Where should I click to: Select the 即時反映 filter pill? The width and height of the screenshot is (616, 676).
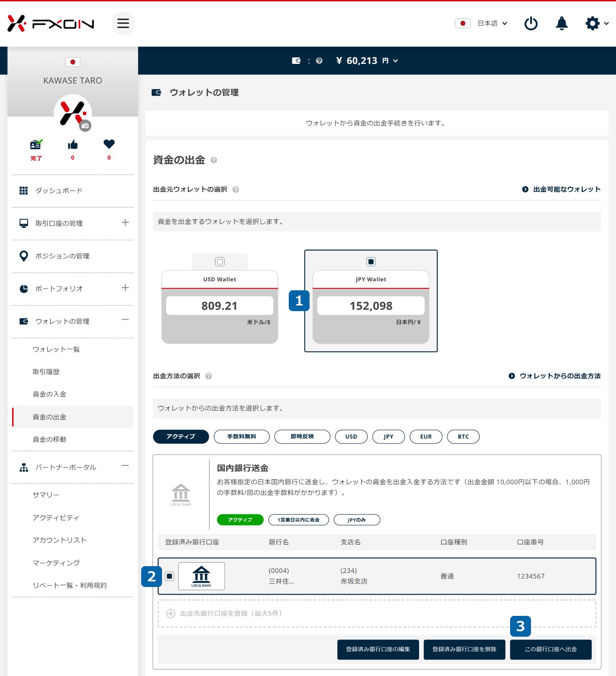pos(302,437)
